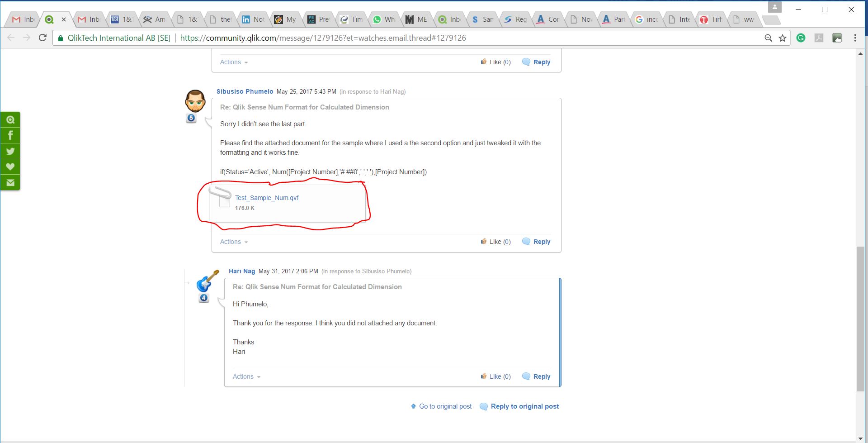Share page via email sidebar icon
The height and width of the screenshot is (443, 868).
[10, 182]
